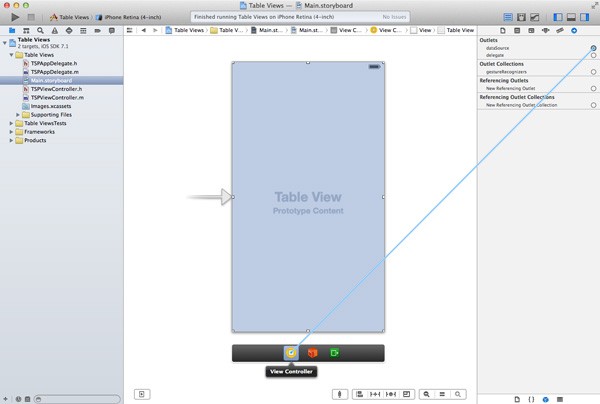Open TSPAppDelegate.h file
The height and width of the screenshot is (404, 600).
click(54, 64)
